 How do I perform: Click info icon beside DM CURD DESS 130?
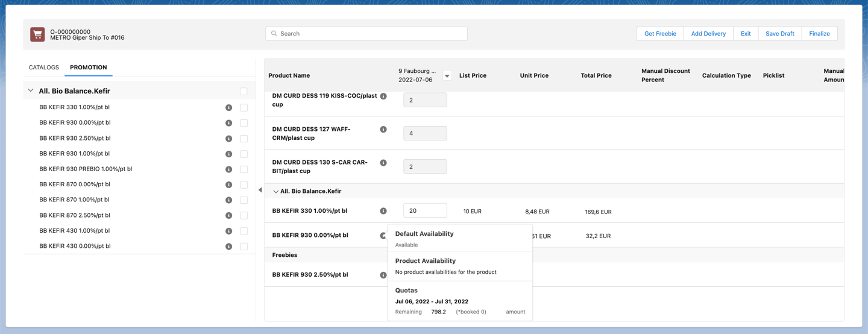[383, 163]
